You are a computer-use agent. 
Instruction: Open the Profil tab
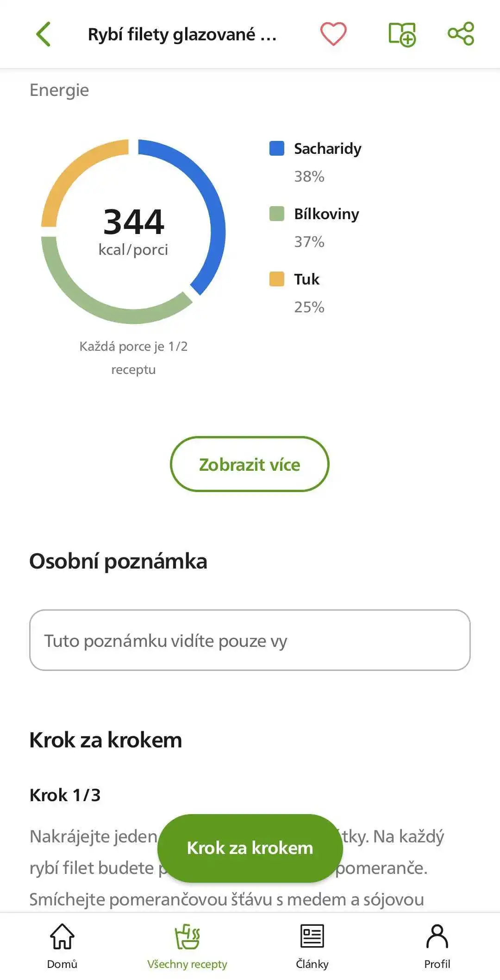click(x=437, y=946)
